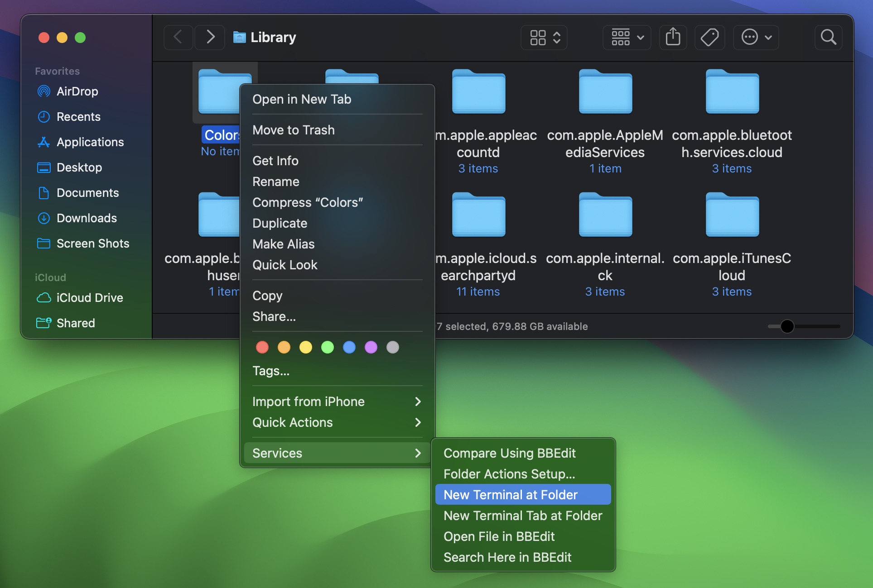Click the Tags icon in the toolbar
The image size is (873, 588).
(x=709, y=37)
